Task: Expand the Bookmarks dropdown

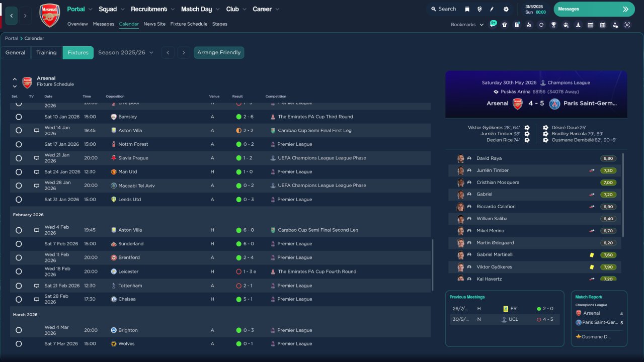Action: [467, 25]
